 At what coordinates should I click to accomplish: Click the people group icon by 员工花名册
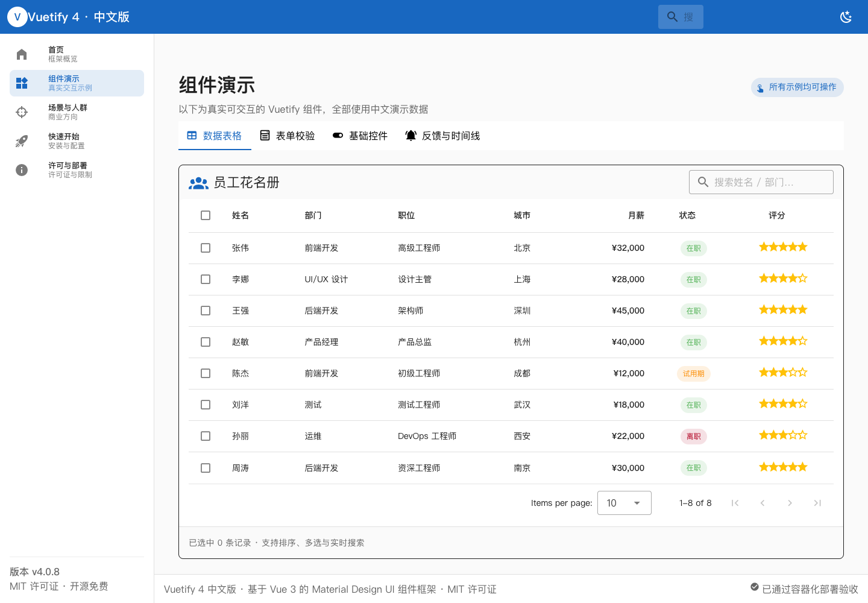[x=198, y=183]
